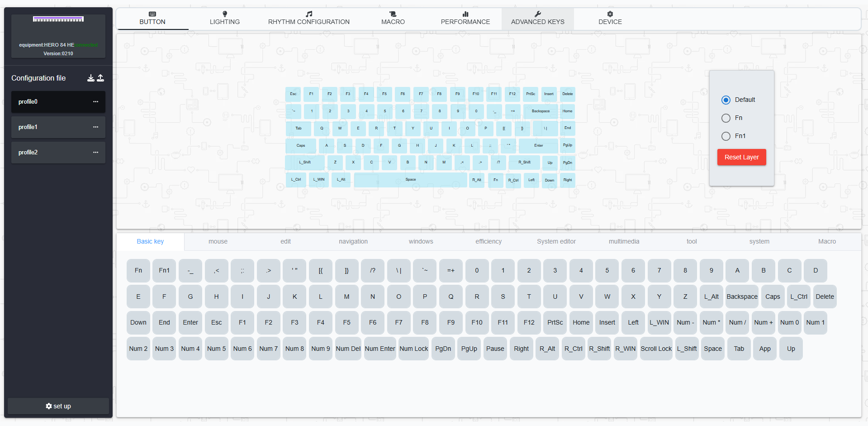Select the Space key on keyboard layout
The width and height of the screenshot is (868, 426).
pyautogui.click(x=410, y=180)
